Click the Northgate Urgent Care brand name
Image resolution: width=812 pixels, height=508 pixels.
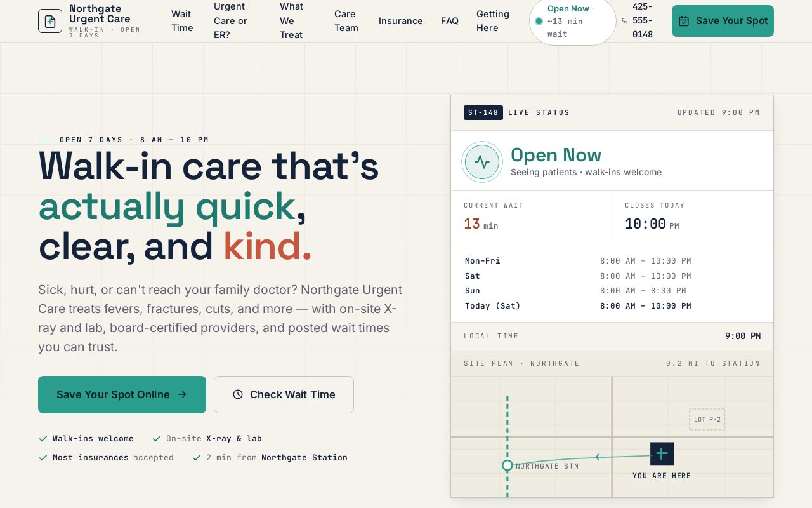click(x=100, y=13)
